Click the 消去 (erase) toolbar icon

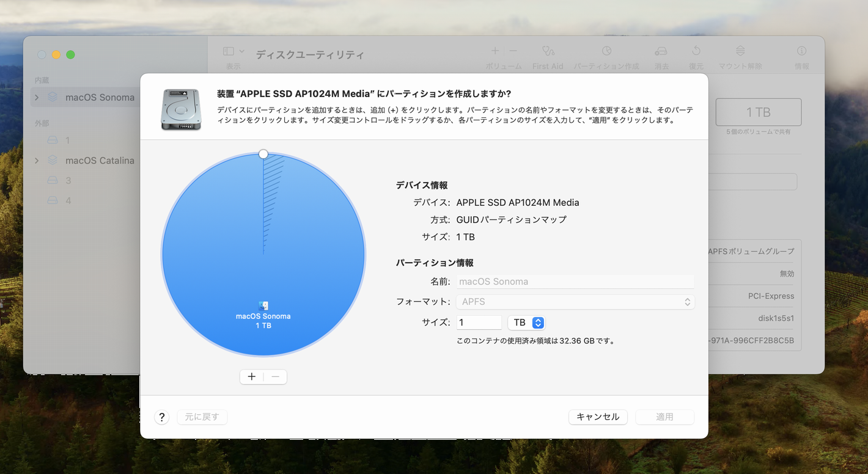[661, 52]
